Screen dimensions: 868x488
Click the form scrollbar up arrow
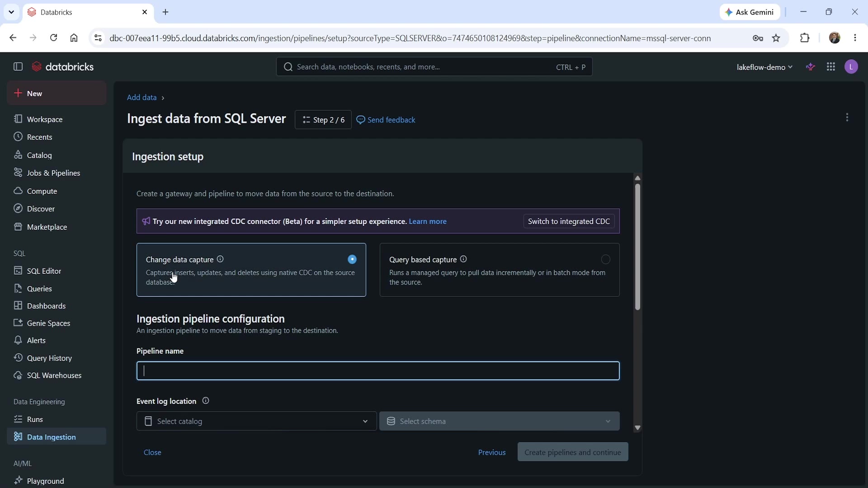point(637,178)
